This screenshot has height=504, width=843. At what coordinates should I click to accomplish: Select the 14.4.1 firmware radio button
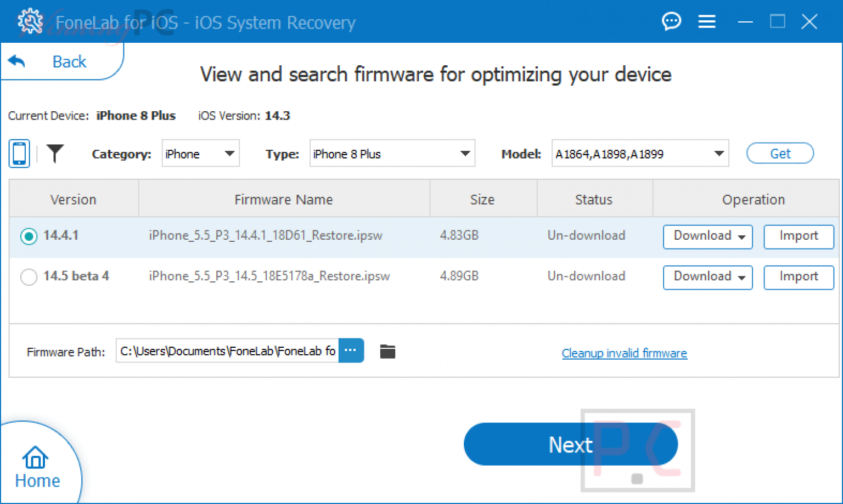[x=29, y=236]
